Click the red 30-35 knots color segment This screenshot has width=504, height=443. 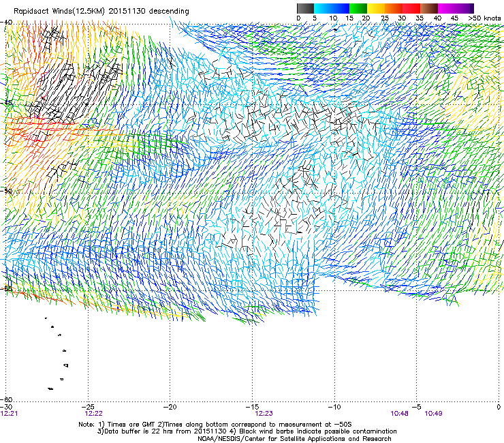(411, 8)
